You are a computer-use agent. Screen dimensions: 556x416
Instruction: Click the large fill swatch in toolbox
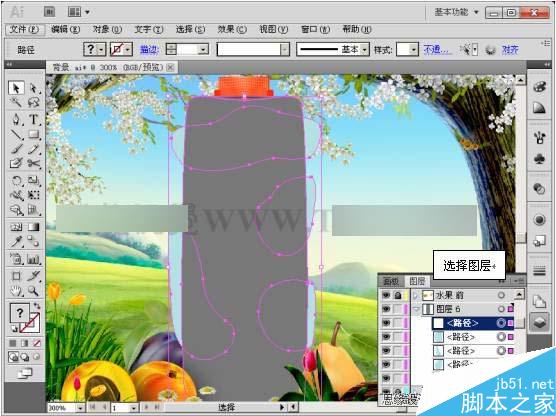click(20, 312)
